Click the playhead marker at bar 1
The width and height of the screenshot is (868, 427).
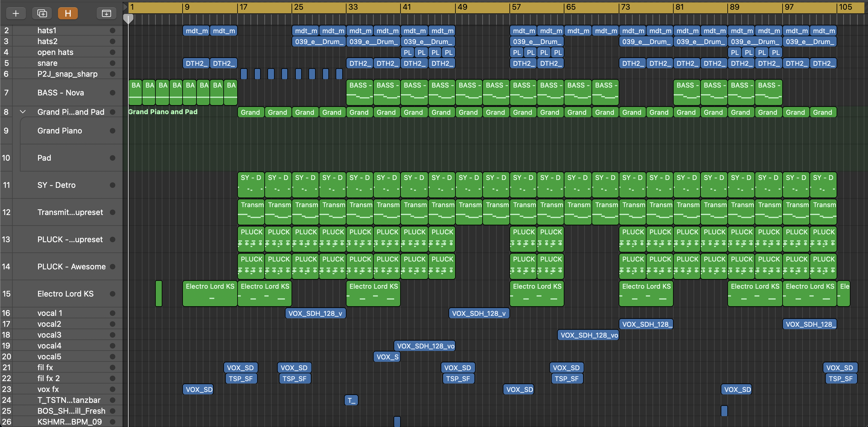[x=128, y=18]
